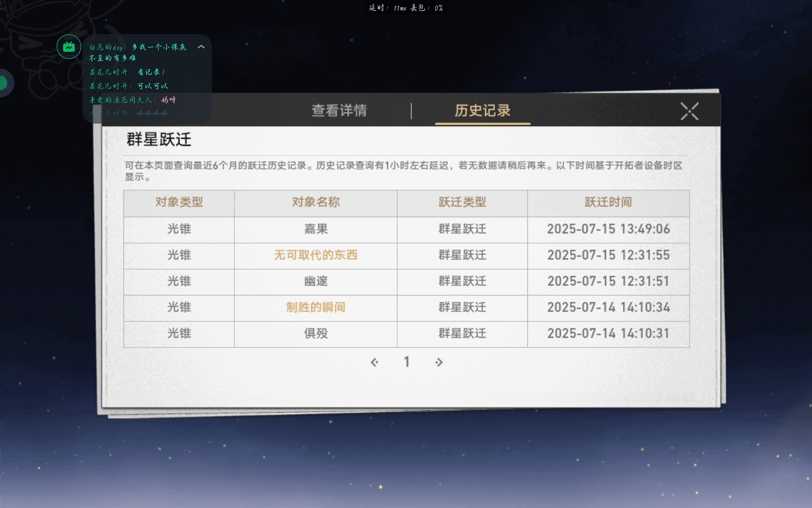Viewport: 812px width, 508px height.
Task: Close the warp records dialog
Action: coord(689,111)
